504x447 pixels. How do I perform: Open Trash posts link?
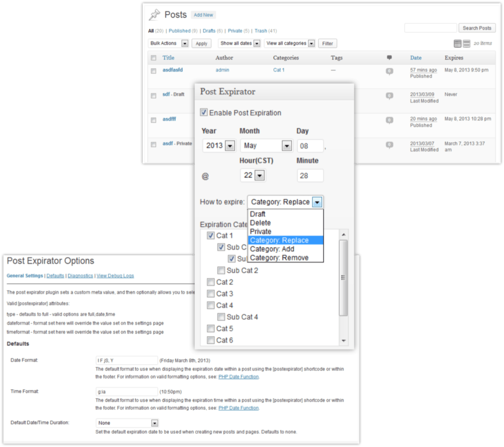(261, 31)
